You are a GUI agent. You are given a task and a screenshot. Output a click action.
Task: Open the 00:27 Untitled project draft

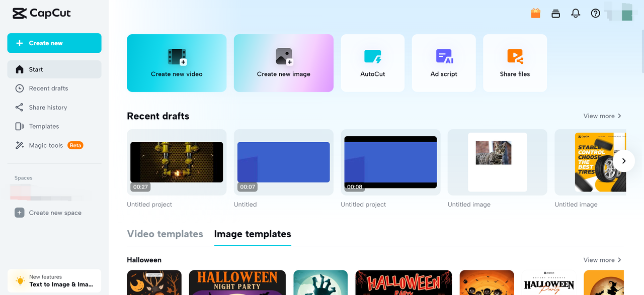[x=177, y=162]
